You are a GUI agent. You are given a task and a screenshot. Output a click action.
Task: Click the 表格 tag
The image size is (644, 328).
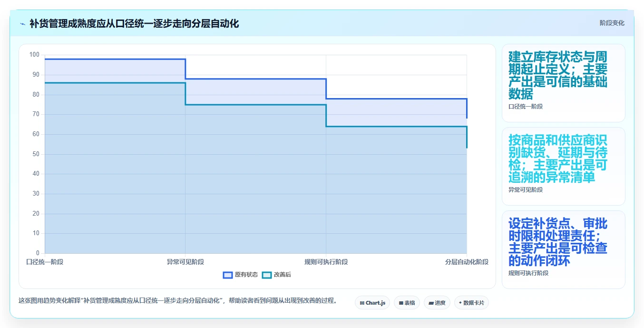407,303
